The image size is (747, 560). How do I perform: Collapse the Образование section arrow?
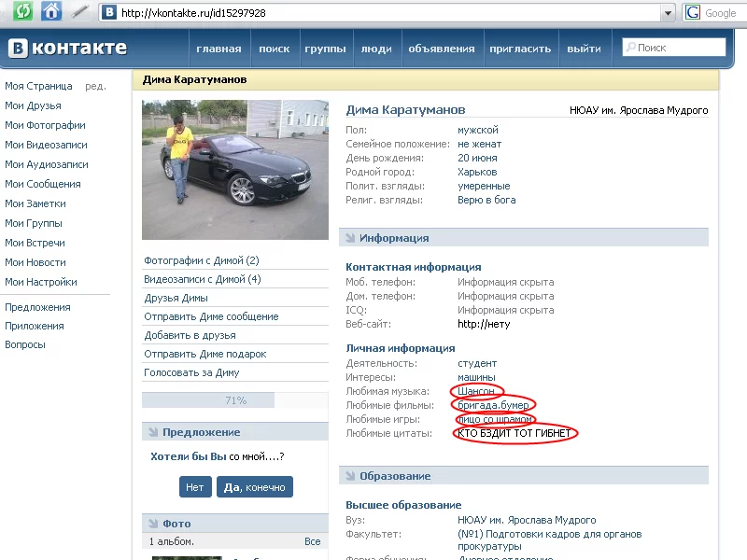(350, 476)
